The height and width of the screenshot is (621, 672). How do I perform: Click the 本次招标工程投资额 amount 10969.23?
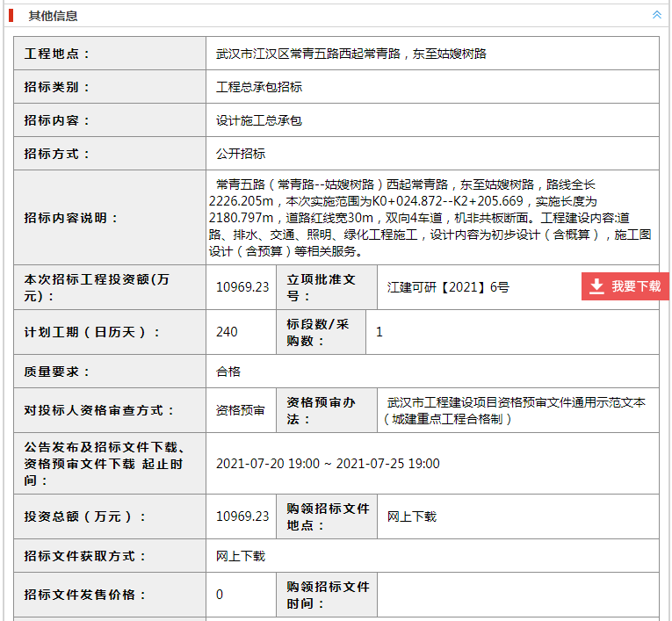242,286
